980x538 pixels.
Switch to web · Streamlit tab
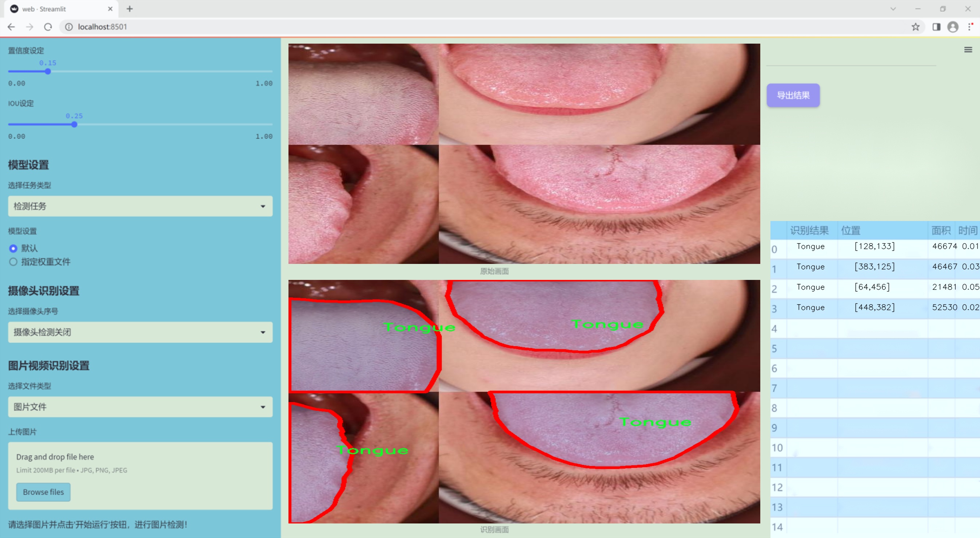[61, 9]
